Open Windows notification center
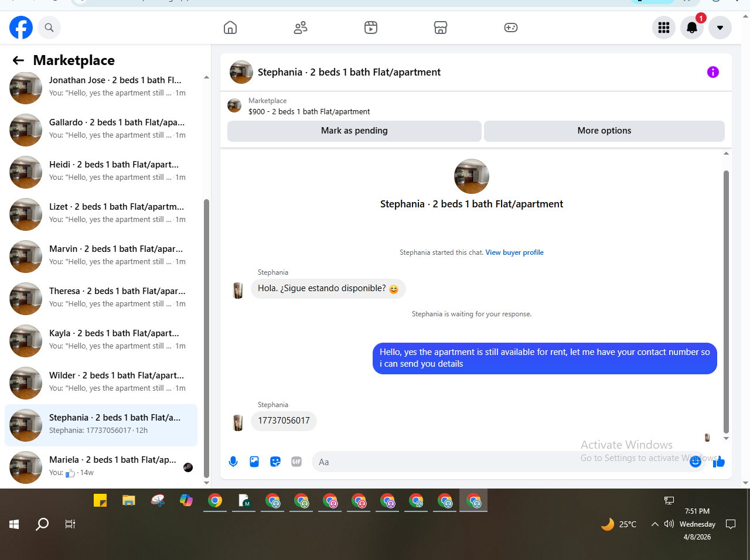The image size is (750, 560). [731, 524]
